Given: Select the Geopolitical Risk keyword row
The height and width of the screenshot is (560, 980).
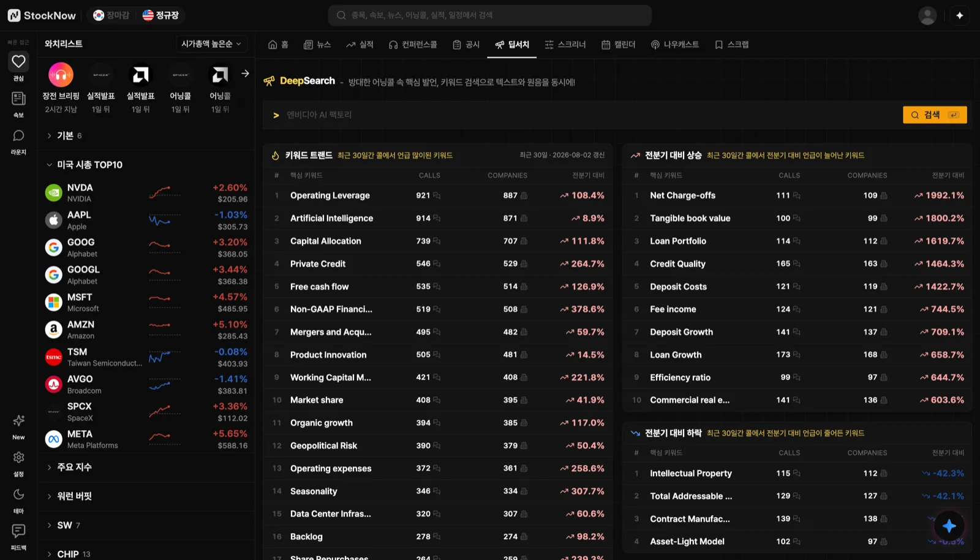Looking at the screenshot, I should click(439, 445).
